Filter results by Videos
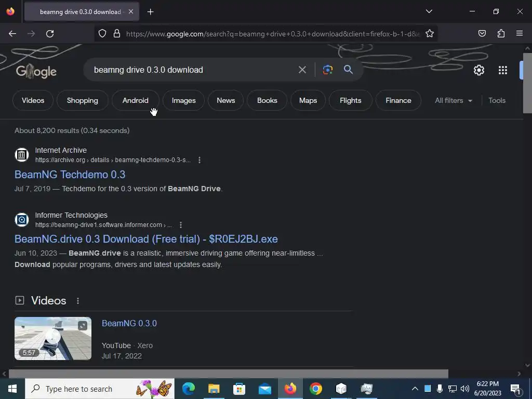 pyautogui.click(x=33, y=100)
